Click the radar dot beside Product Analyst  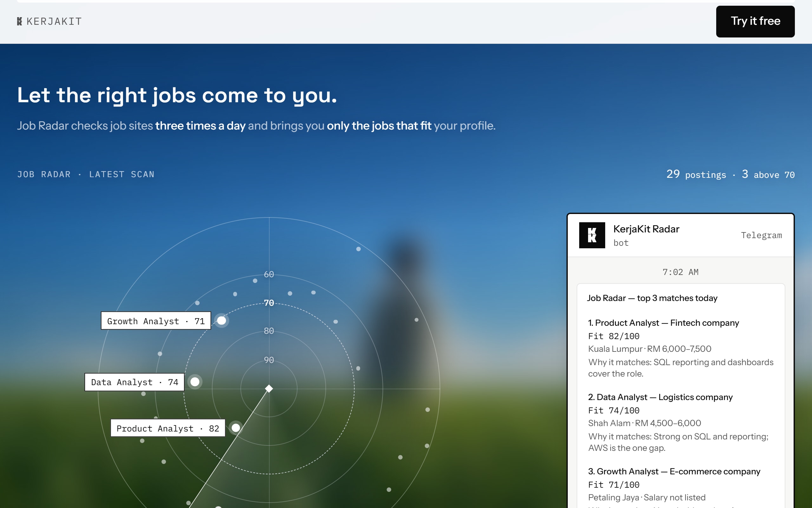pyautogui.click(x=236, y=428)
